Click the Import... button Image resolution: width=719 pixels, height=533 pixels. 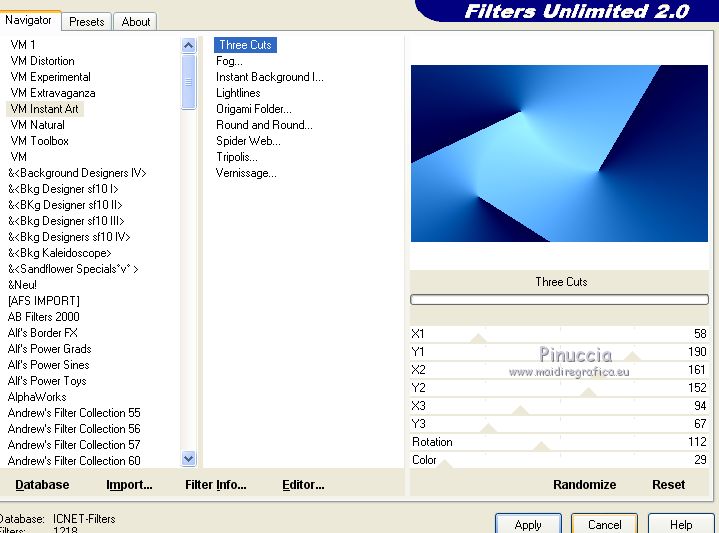click(129, 485)
